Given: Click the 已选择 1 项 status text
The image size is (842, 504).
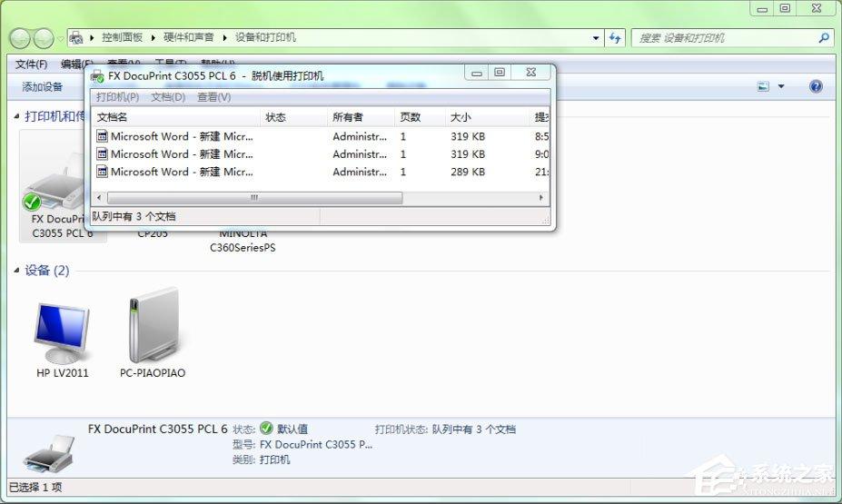Looking at the screenshot, I should click(x=35, y=488).
